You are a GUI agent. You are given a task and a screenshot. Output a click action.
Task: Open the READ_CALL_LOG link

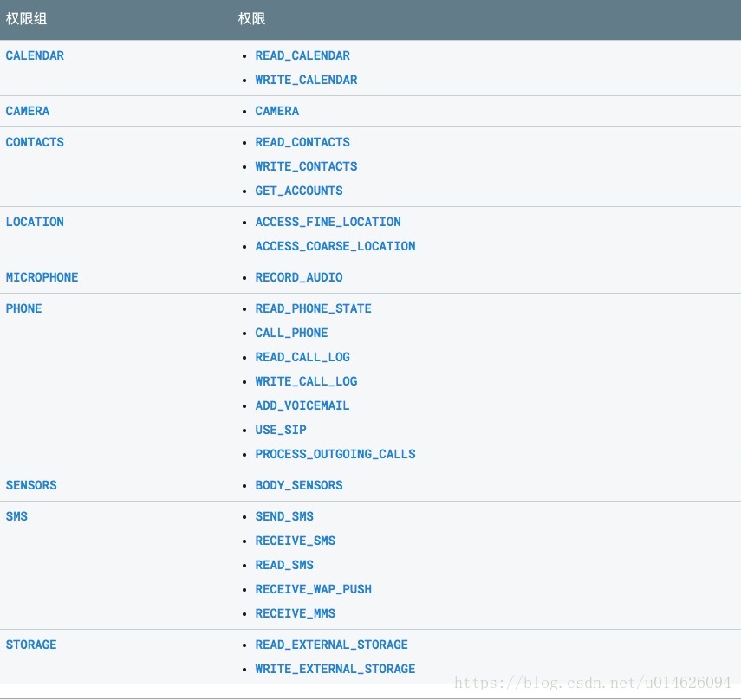click(302, 357)
